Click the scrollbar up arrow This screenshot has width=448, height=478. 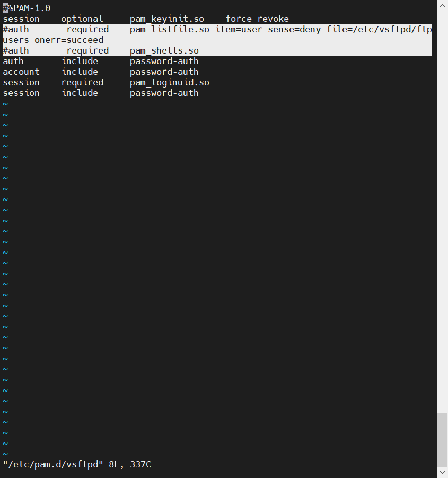pyautogui.click(x=442, y=5)
